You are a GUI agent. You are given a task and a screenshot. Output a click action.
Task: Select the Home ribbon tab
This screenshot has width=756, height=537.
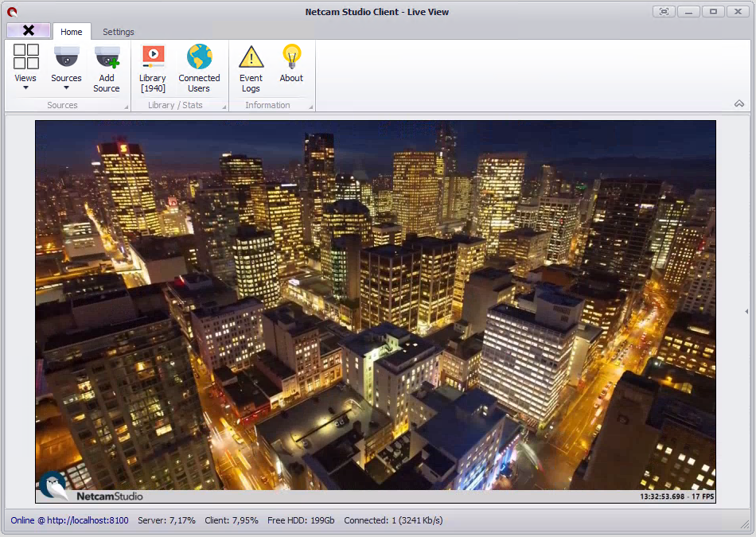pyautogui.click(x=72, y=32)
